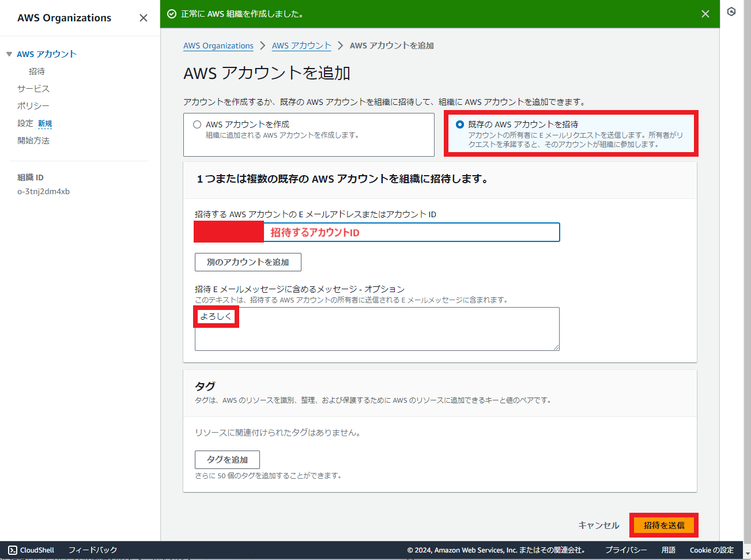The height and width of the screenshot is (560, 751).
Task: Open the hexagon panel icon at top right
Action: coord(731,12)
